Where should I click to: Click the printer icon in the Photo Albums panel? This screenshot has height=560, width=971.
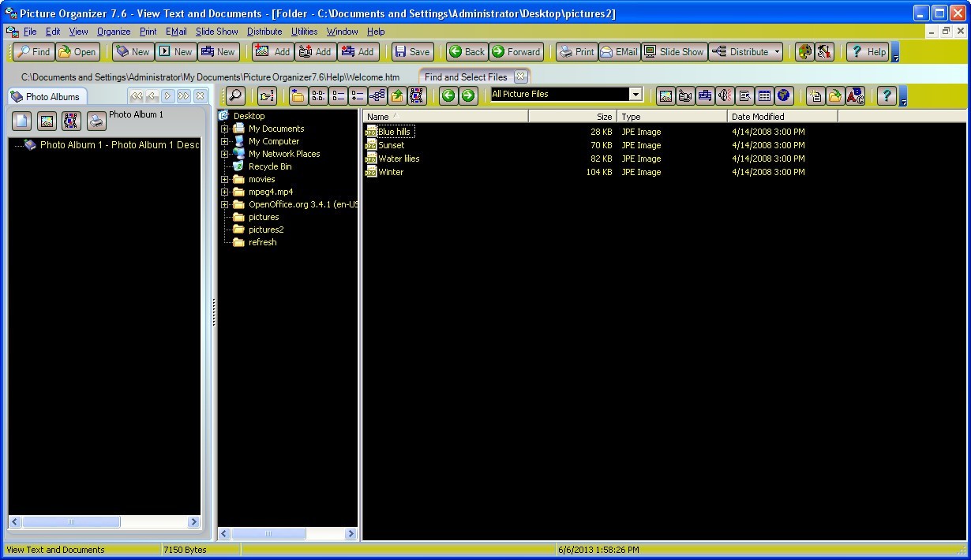[96, 121]
